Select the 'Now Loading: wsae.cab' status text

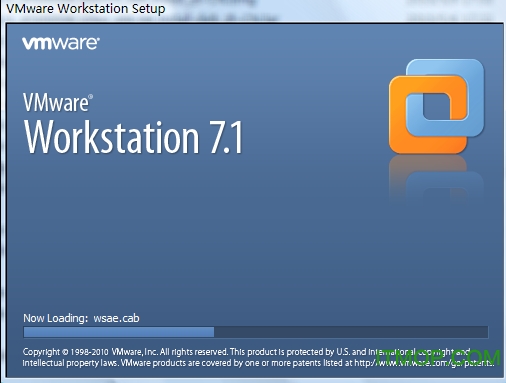coord(81,318)
